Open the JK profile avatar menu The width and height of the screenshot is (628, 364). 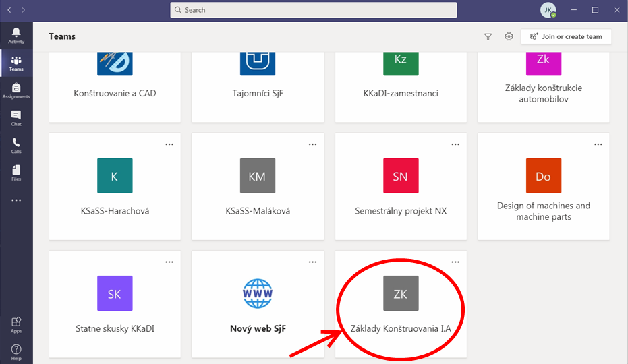coord(548,10)
